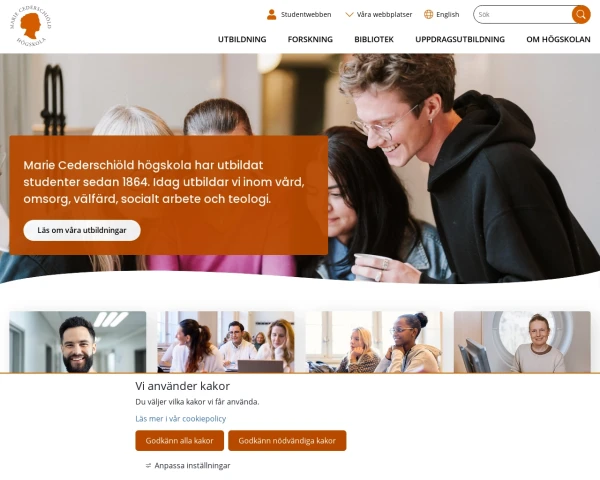Screen dimensions: 600x480
Task: Click the Marie Cederschiöld högskola logo
Action: 30,26
